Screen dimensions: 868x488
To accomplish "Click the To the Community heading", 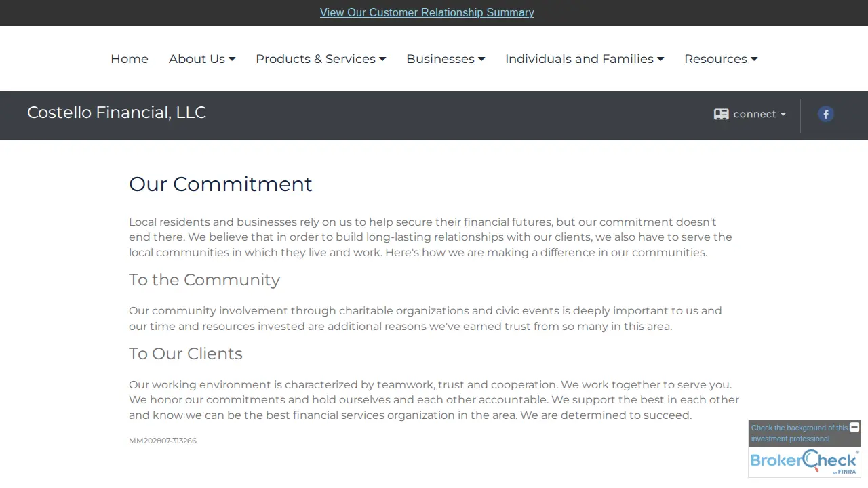I will pos(204,280).
